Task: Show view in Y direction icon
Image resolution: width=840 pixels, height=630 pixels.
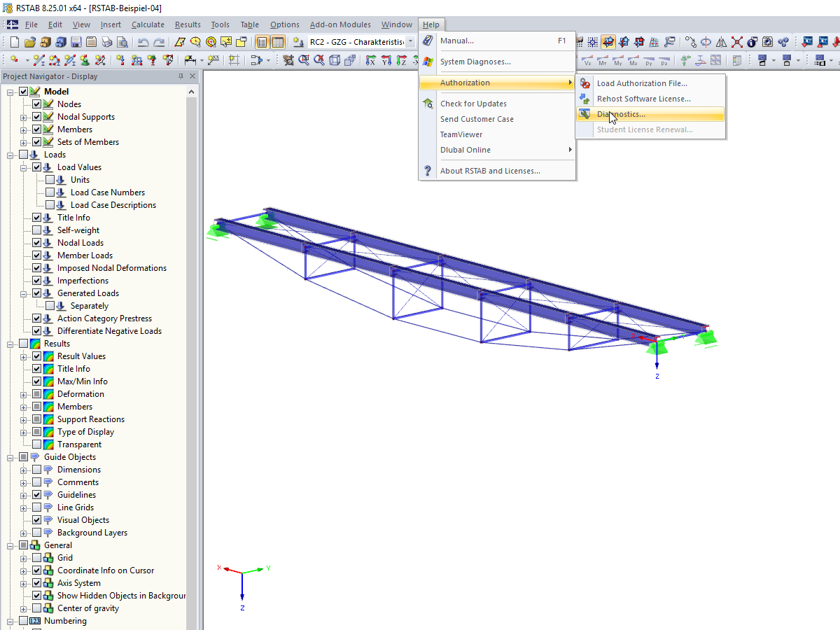Action: pos(386,60)
